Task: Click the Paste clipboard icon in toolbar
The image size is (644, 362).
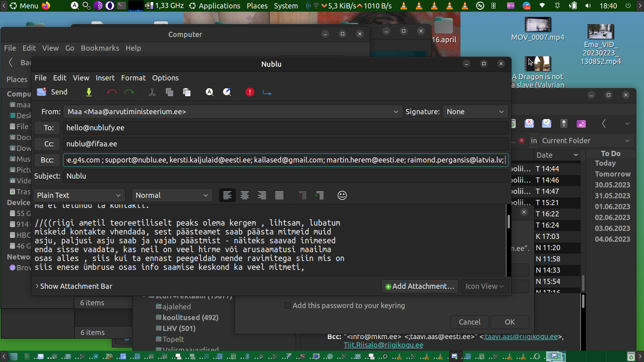Action: pos(187,93)
